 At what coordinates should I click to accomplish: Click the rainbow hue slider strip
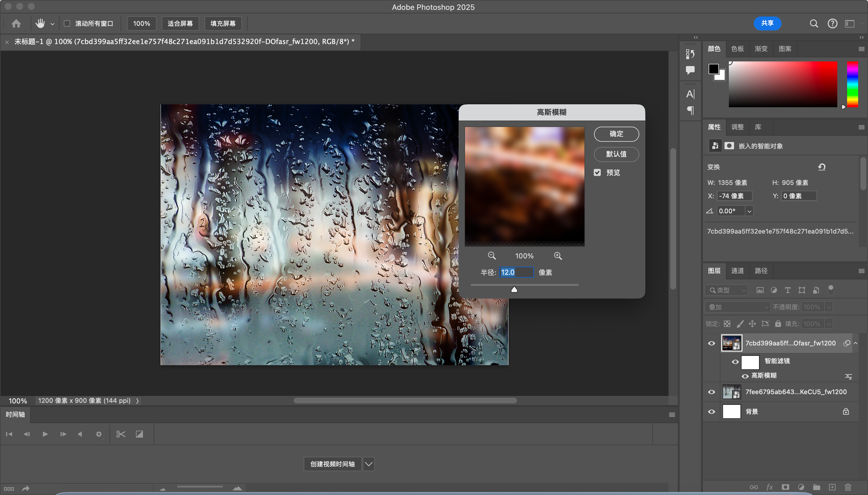tap(852, 84)
